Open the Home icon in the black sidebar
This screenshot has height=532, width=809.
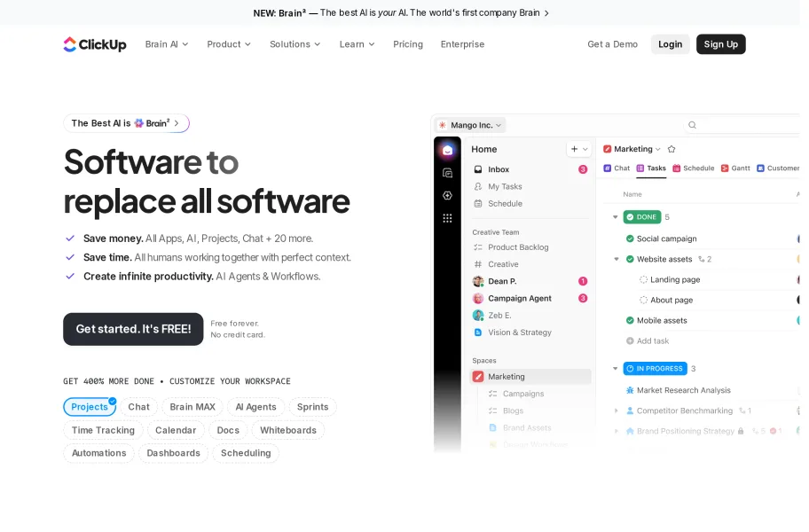point(447,150)
